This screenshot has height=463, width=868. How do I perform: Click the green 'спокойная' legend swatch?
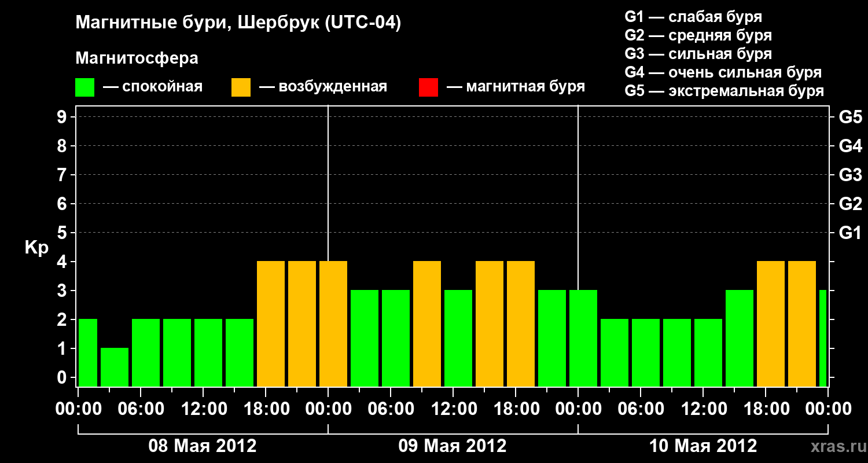click(84, 87)
